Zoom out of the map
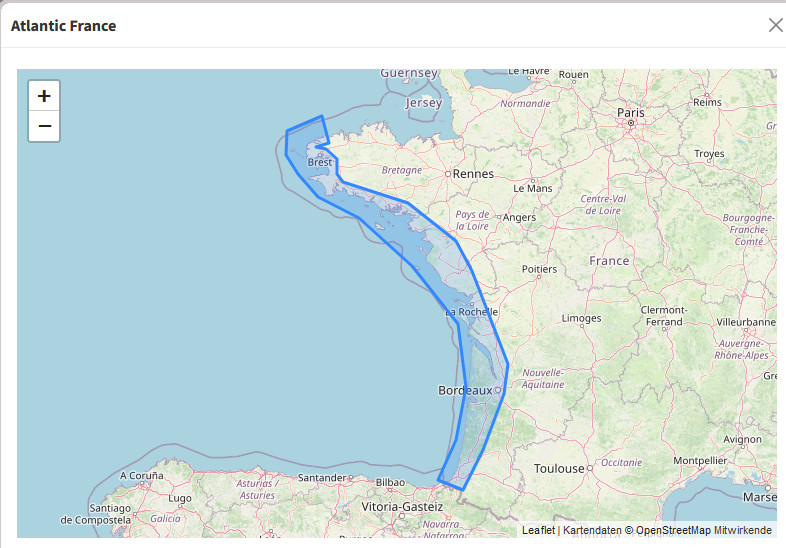The image size is (786, 548). coord(44,127)
